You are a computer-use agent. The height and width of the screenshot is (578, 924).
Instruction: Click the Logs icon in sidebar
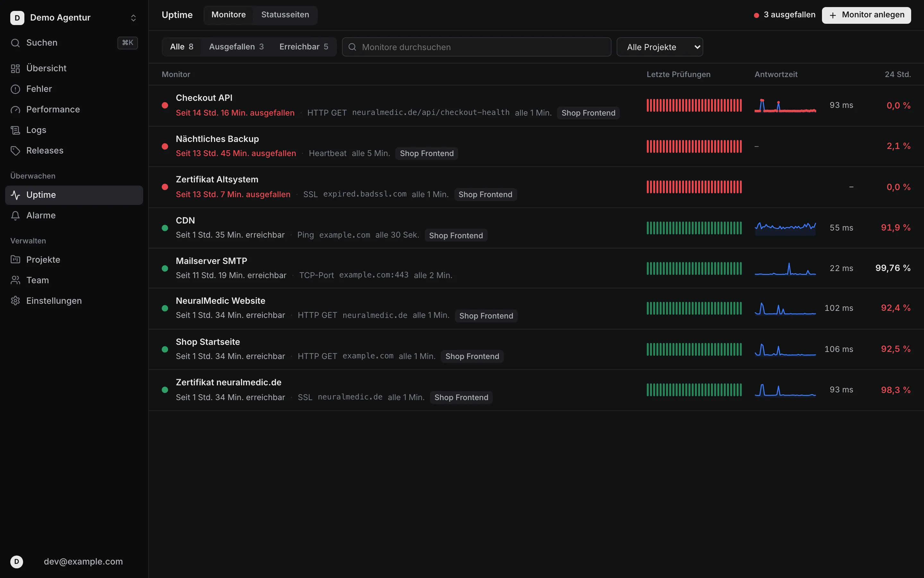coord(15,130)
